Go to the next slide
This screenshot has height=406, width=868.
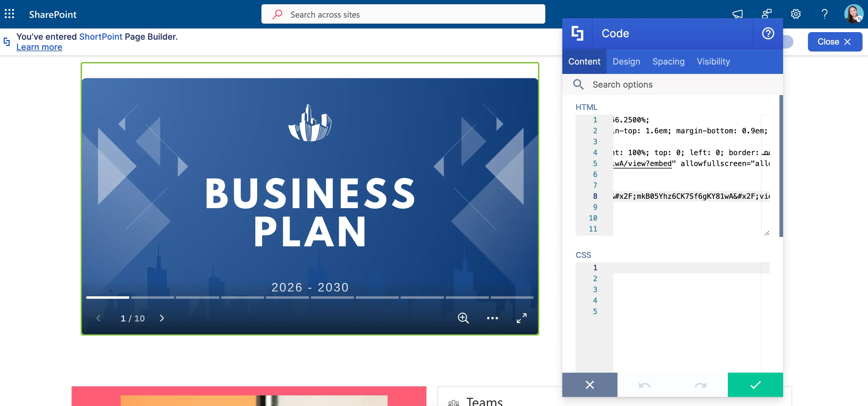[162, 318]
